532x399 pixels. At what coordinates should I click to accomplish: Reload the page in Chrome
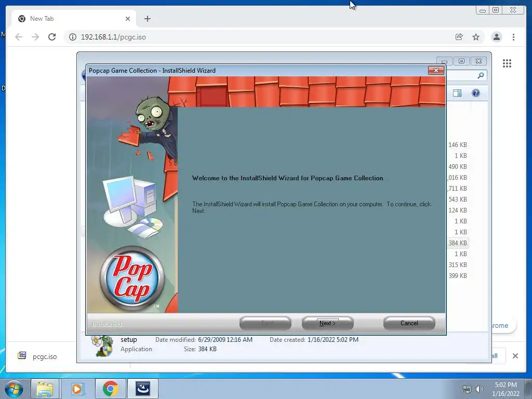(x=52, y=37)
